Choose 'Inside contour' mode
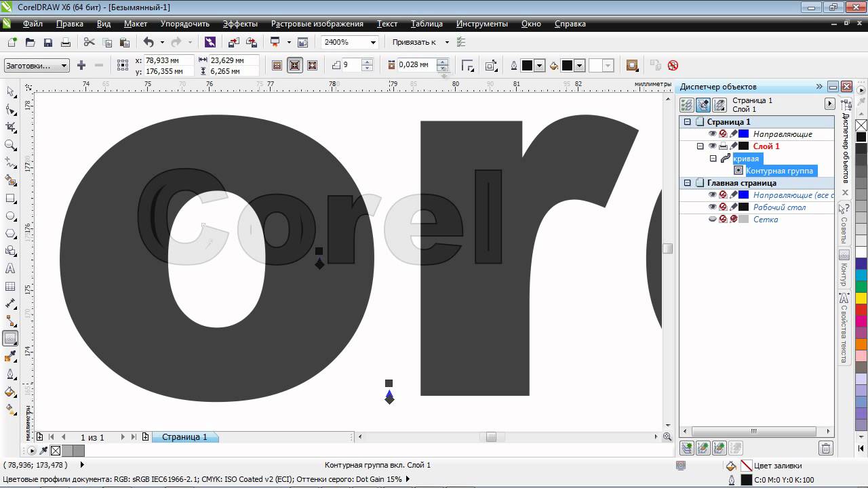The height and width of the screenshot is (488, 868). point(294,66)
